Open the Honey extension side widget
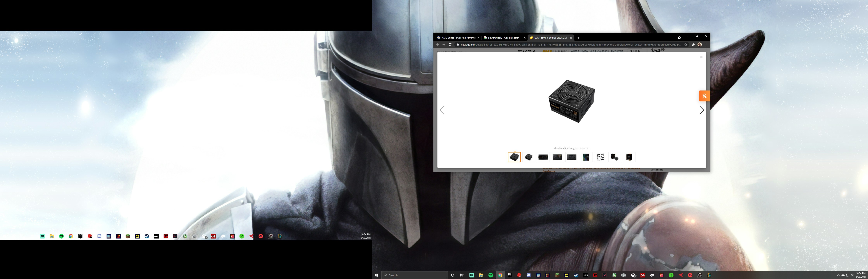The height and width of the screenshot is (279, 868). click(x=704, y=96)
